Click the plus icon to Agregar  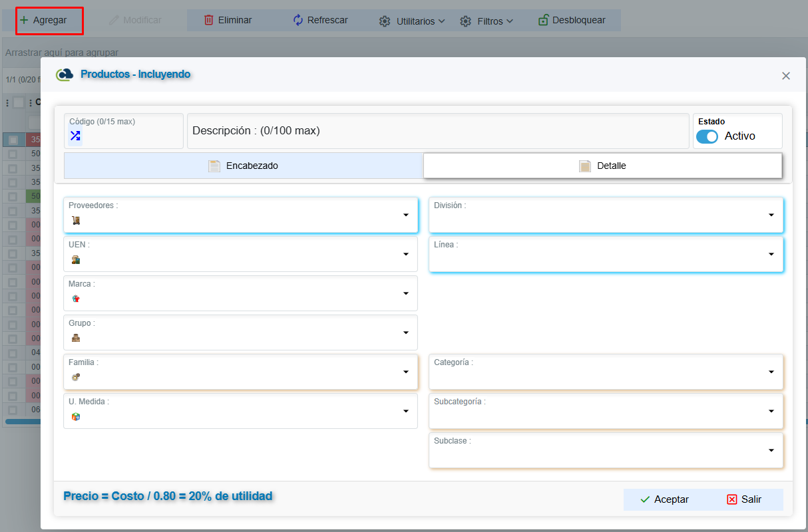(x=24, y=20)
